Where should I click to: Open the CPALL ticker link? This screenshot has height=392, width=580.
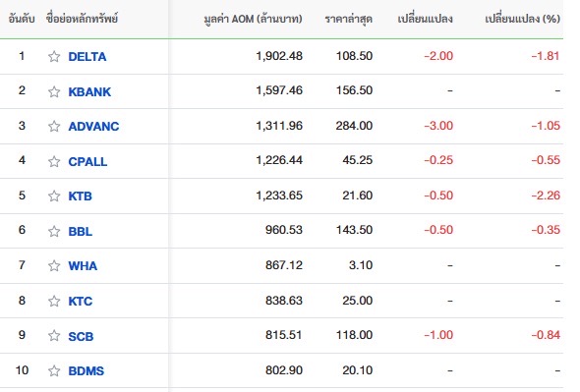tap(87, 161)
